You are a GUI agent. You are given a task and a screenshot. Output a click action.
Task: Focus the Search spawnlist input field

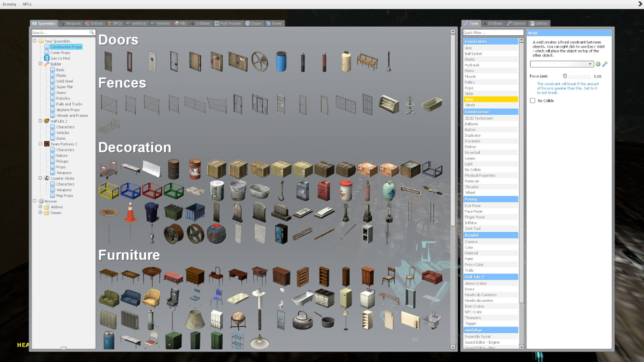tap(60, 33)
